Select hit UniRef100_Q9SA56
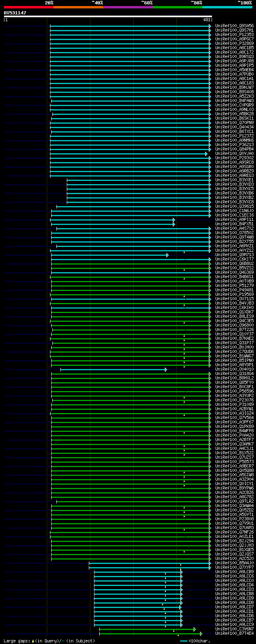Image resolution: width=256 pixels, height=644 pixels. 234,26
